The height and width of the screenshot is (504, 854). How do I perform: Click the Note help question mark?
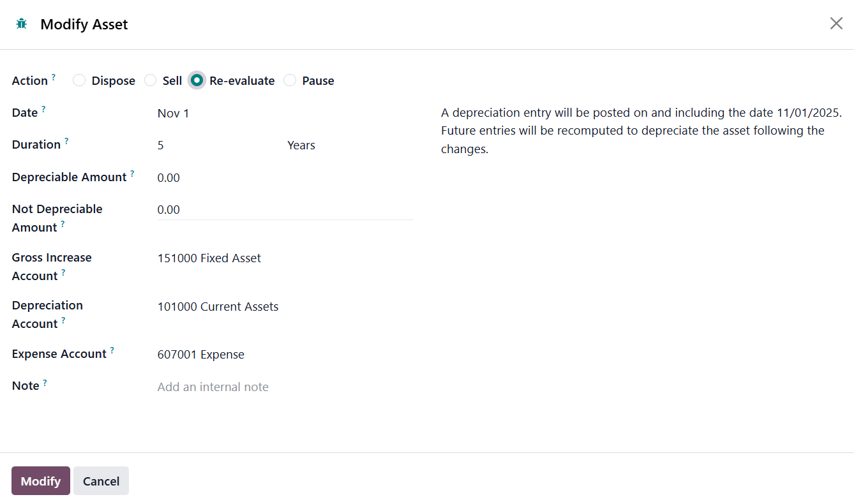[x=45, y=383]
